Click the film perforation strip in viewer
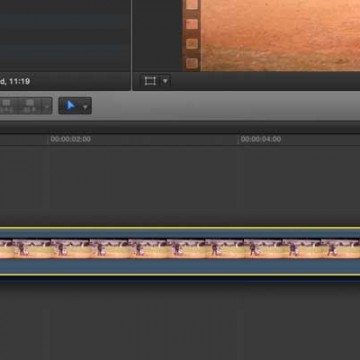Viewport: 360px width, 360px height. (192, 35)
